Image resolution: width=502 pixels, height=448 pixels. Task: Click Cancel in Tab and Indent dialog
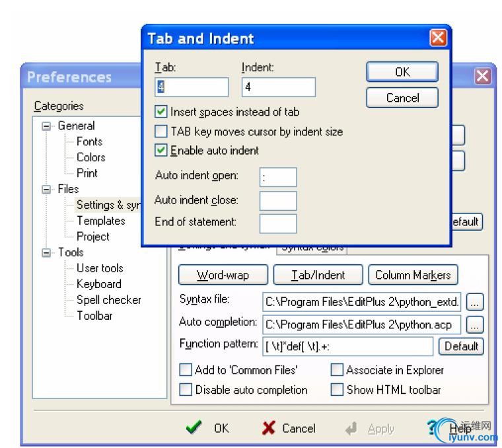click(402, 98)
